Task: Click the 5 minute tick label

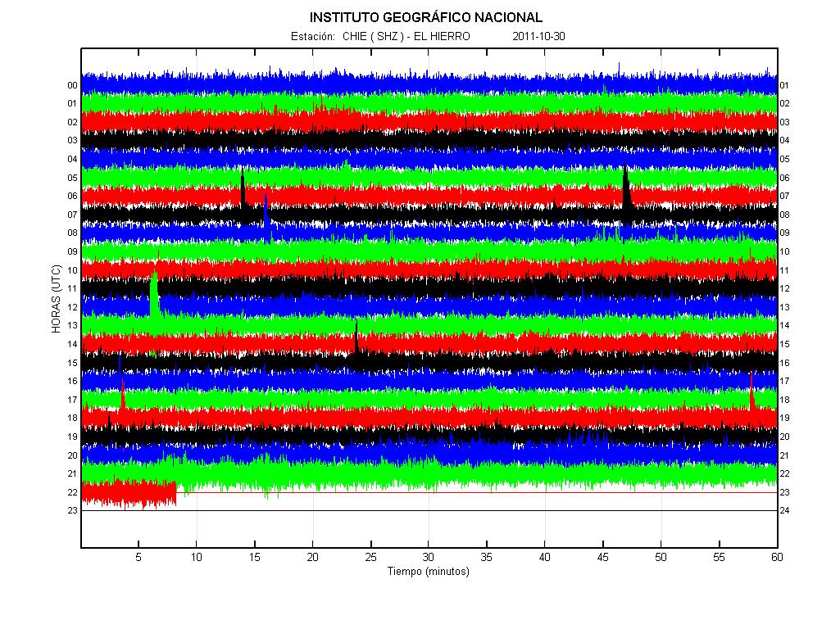Action: click(138, 557)
